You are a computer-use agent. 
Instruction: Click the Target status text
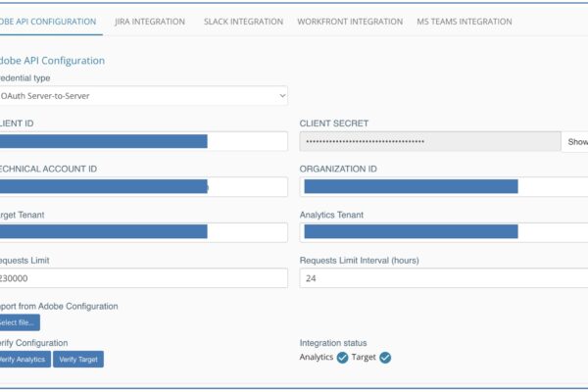[x=364, y=357]
